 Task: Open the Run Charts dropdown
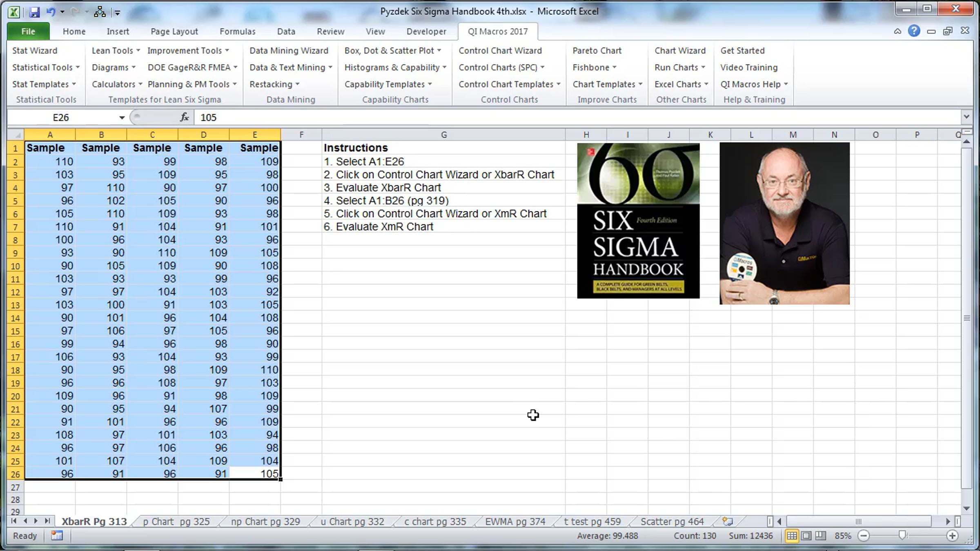pyautogui.click(x=680, y=67)
